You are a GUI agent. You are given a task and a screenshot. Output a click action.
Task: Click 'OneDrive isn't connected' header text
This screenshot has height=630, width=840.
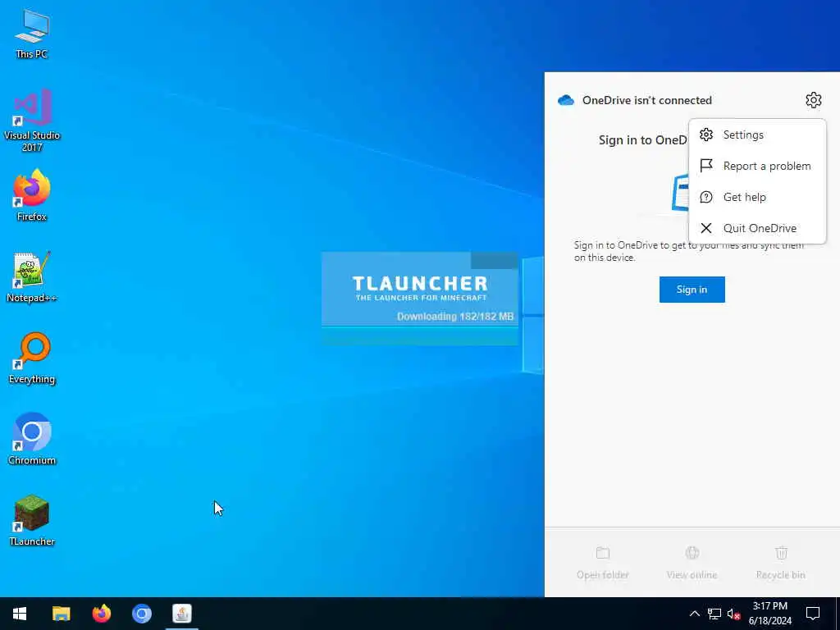[646, 100]
